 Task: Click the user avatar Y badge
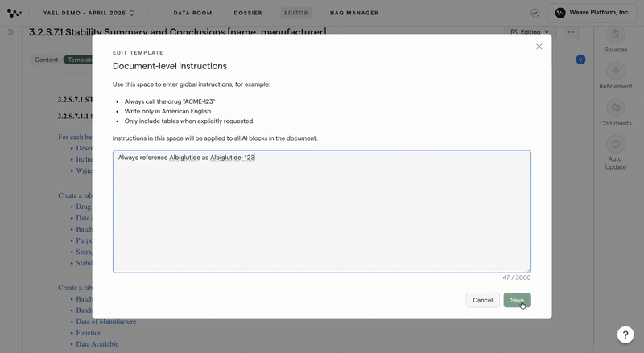[580, 60]
